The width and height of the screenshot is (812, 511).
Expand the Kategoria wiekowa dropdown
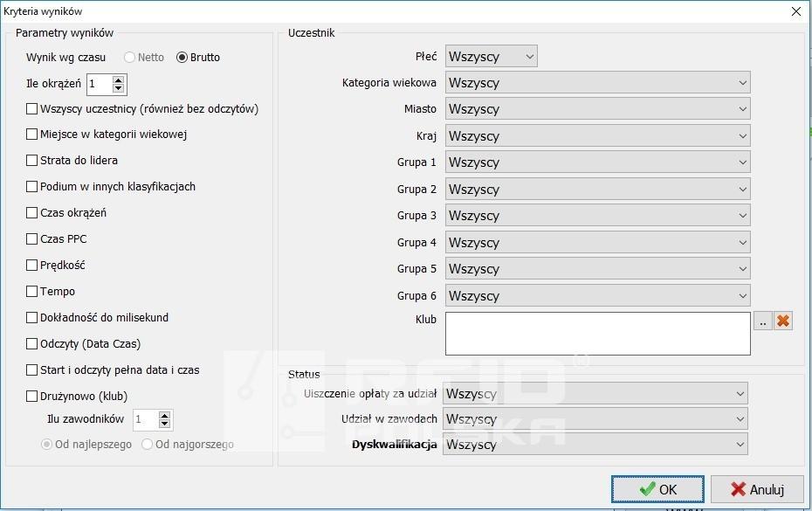coord(597,82)
